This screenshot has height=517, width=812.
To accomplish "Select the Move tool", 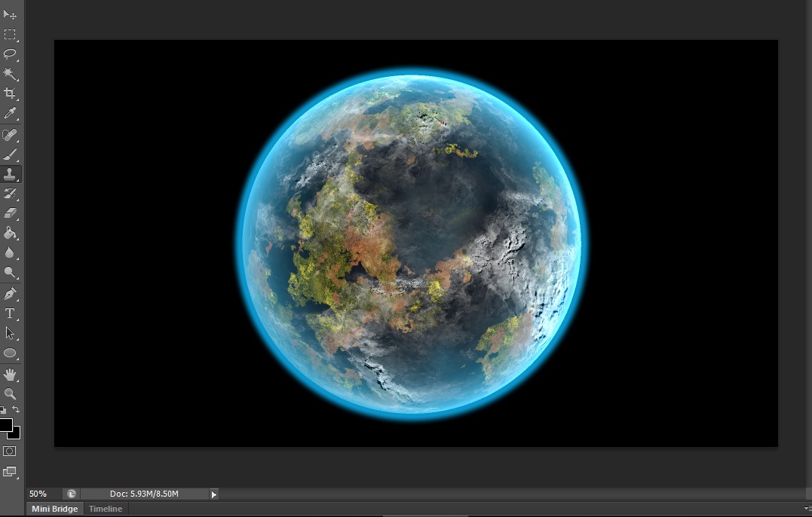I will pos(10,14).
